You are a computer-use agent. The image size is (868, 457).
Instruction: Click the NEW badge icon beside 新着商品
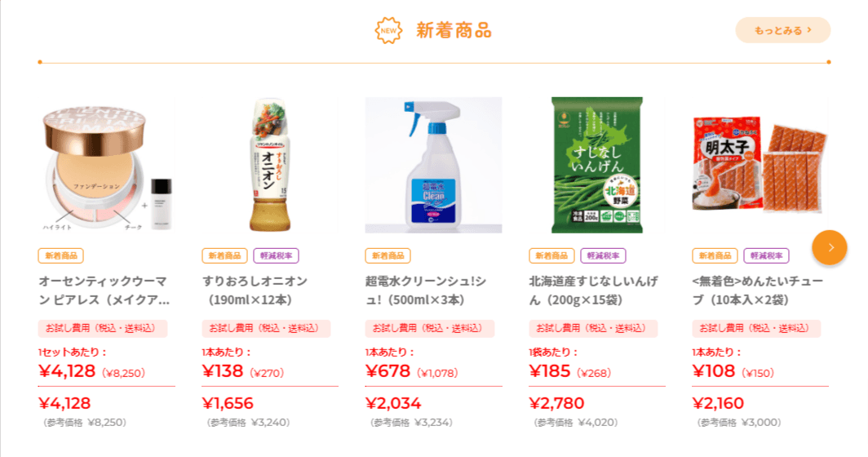coord(388,30)
